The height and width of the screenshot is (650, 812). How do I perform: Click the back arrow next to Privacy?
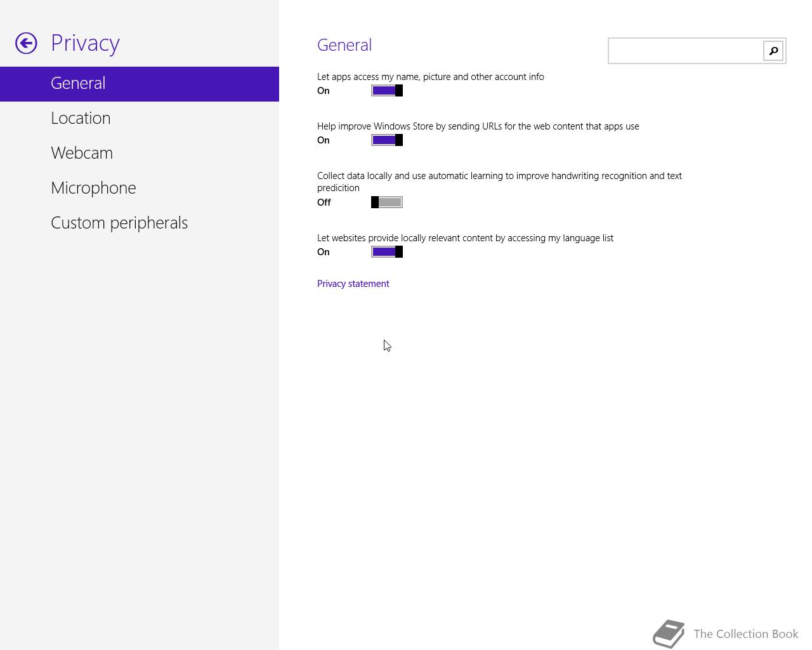(x=27, y=43)
